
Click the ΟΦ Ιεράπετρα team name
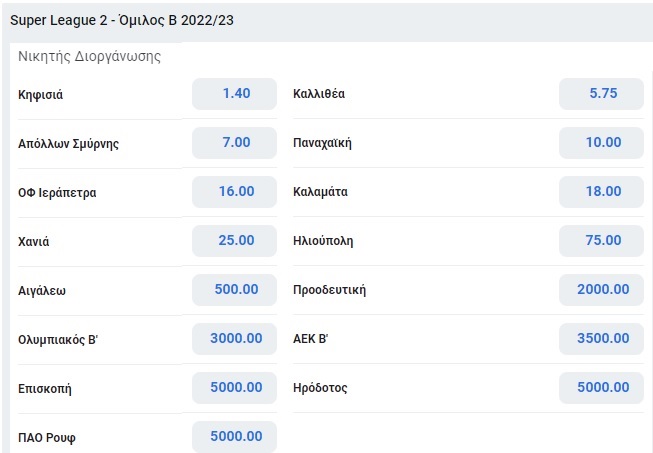click(x=57, y=193)
